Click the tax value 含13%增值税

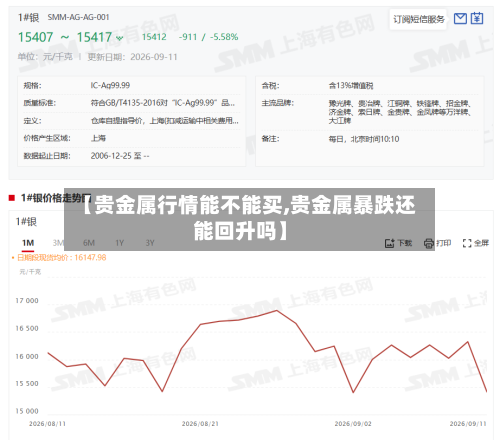click(351, 86)
